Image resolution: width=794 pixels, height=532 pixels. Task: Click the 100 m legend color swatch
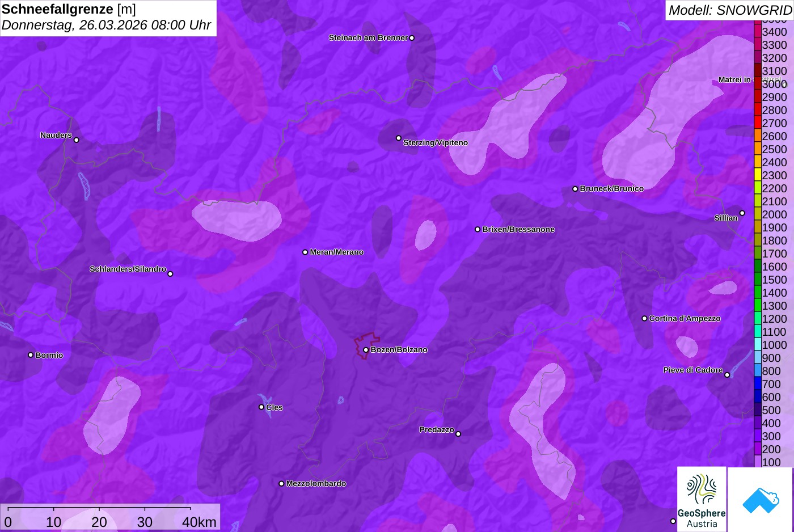(x=758, y=462)
